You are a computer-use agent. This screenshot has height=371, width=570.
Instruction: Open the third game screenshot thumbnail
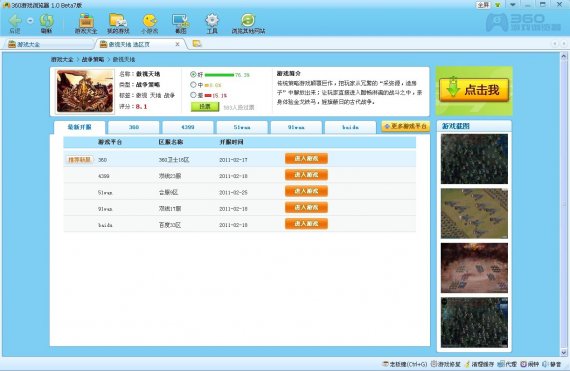(474, 268)
